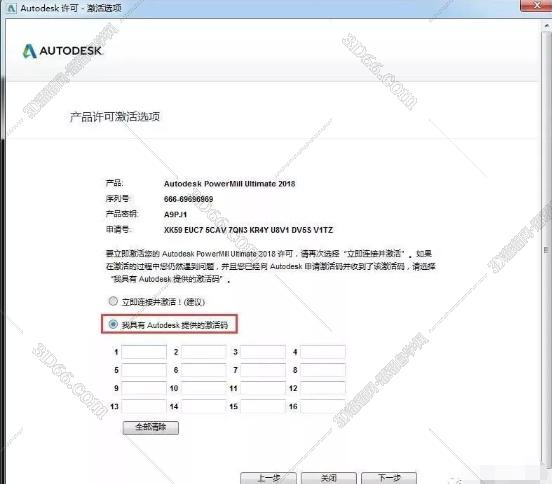Click activation code field 11
Image resolution: width=552 pixels, height=484 pixels.
[x=263, y=388]
